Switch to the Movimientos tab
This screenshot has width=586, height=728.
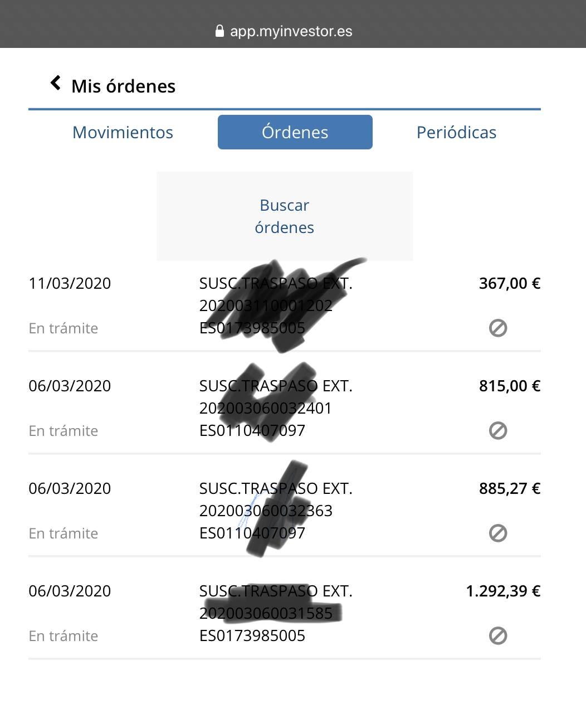coord(123,132)
